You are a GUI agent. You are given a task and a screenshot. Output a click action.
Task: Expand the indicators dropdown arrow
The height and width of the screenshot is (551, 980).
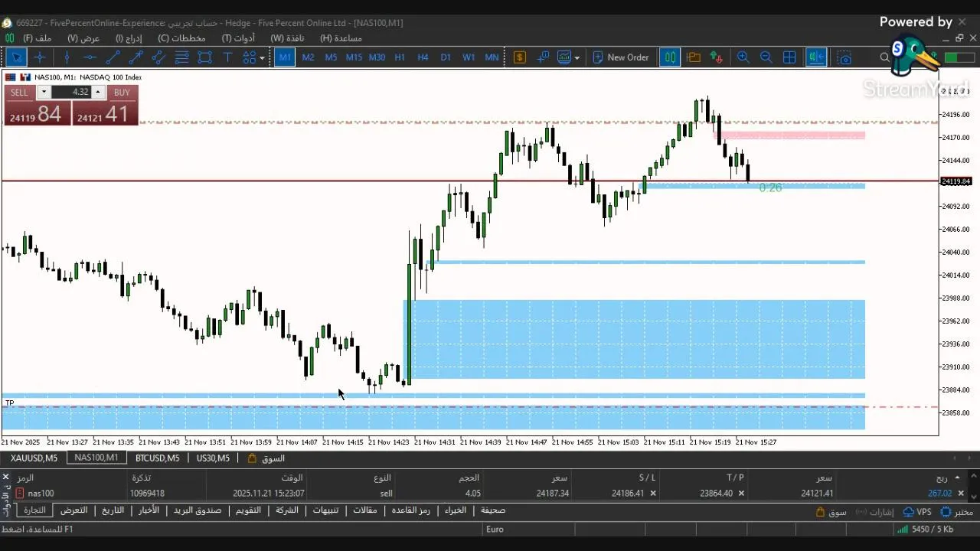pos(577,57)
